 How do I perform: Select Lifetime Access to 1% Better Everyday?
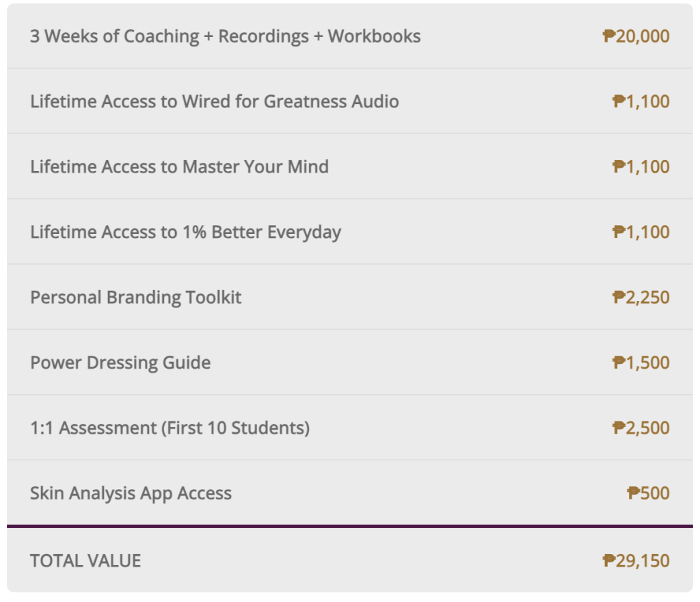tap(185, 233)
